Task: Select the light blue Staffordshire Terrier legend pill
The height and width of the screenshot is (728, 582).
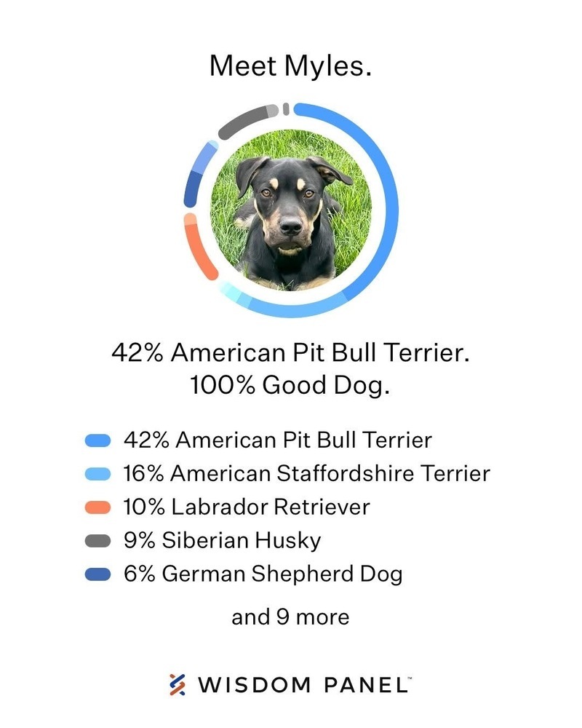Action: (98, 474)
